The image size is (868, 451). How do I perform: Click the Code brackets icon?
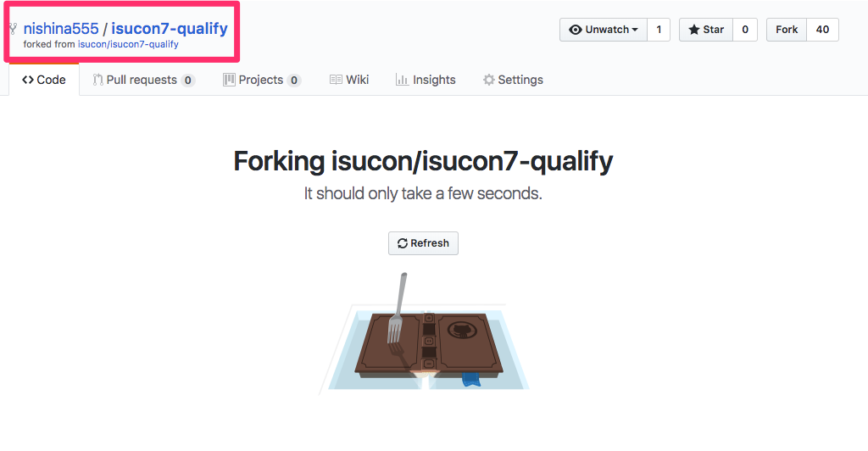coord(28,80)
